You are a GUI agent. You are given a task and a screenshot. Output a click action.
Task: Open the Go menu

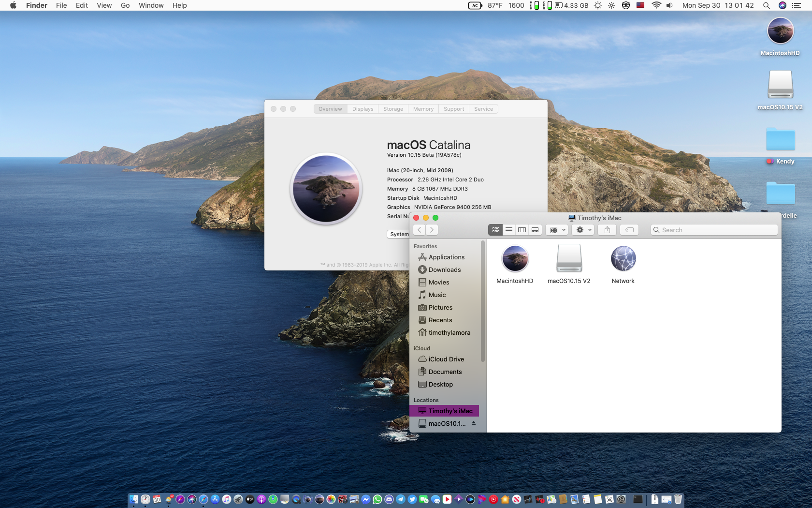click(125, 5)
